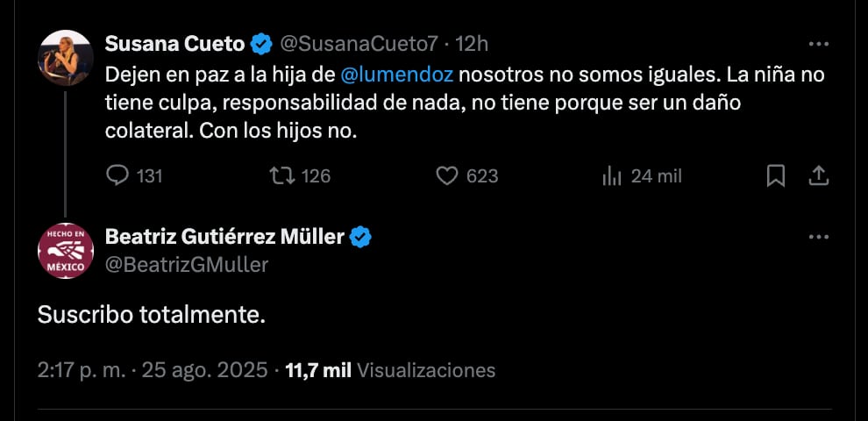Viewport: 868px width, 421px height.
Task: Open more options for Susana Cueto's post
Action: point(818,44)
